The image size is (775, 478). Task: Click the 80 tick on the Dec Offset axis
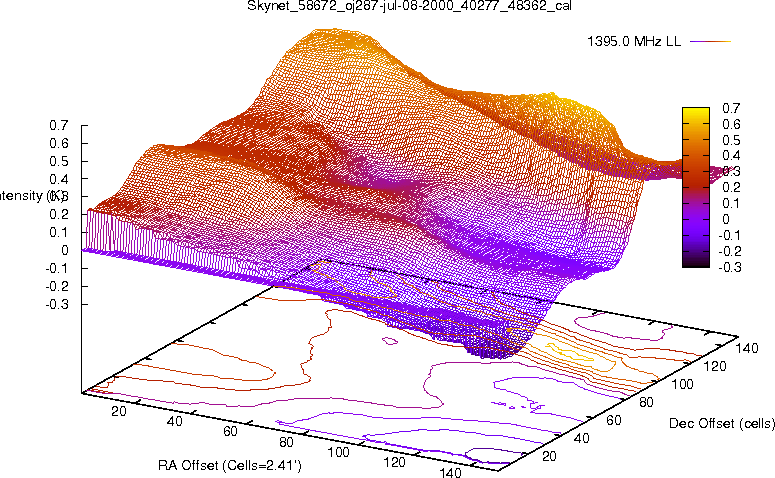646,402
